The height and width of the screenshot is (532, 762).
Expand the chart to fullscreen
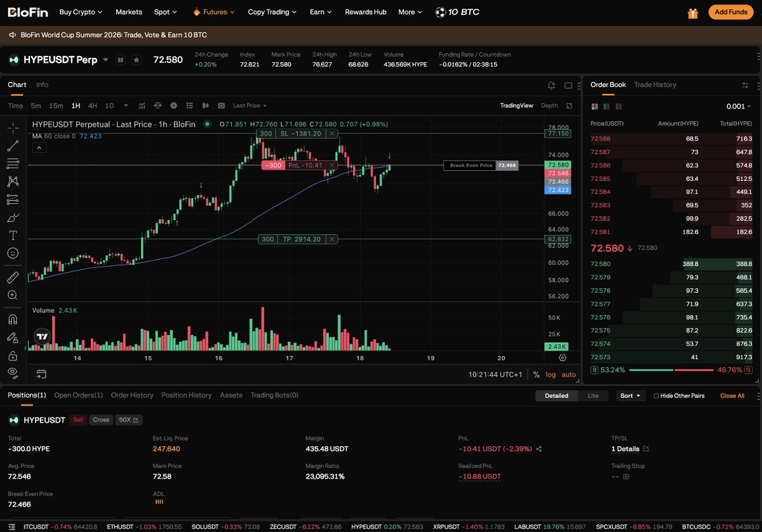[569, 105]
